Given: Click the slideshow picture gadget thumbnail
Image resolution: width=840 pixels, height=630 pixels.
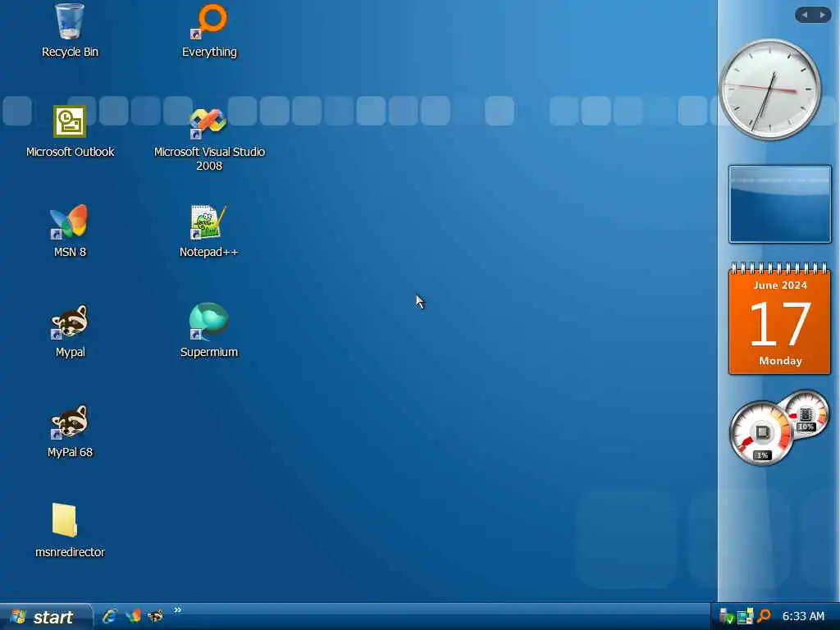Looking at the screenshot, I should point(779,204).
